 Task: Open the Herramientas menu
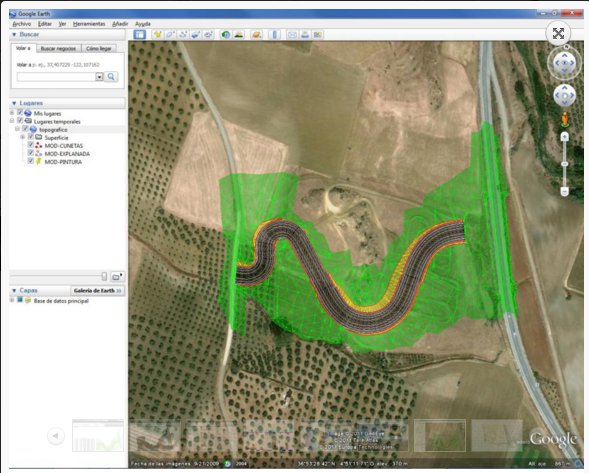89,24
